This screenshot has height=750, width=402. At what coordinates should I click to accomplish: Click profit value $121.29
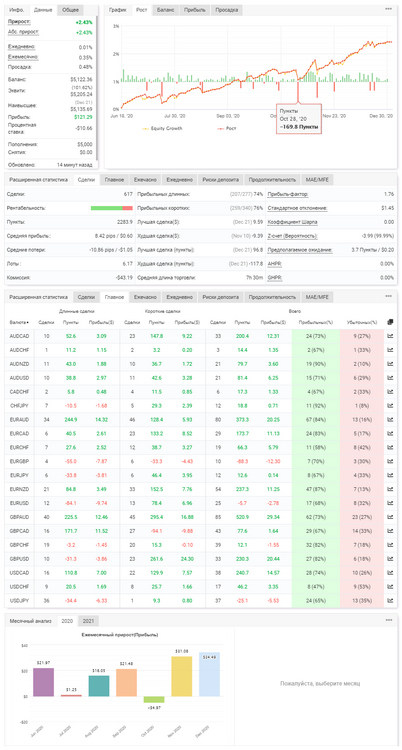tap(83, 117)
